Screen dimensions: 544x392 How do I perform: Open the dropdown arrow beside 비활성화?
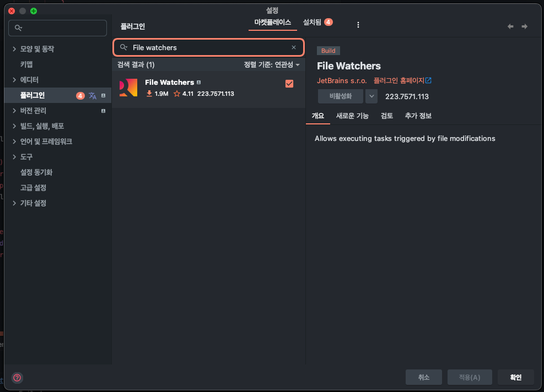tap(371, 96)
